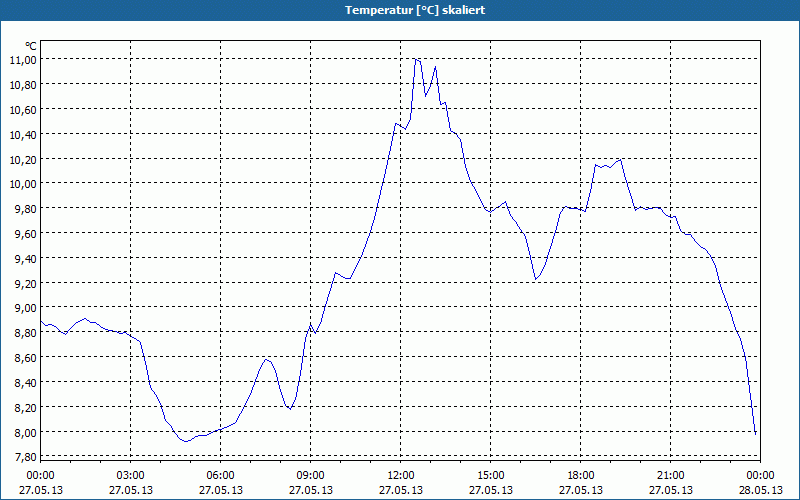Select the 9,80 y-axis value
This screenshot has height=500, width=800.
26,209
